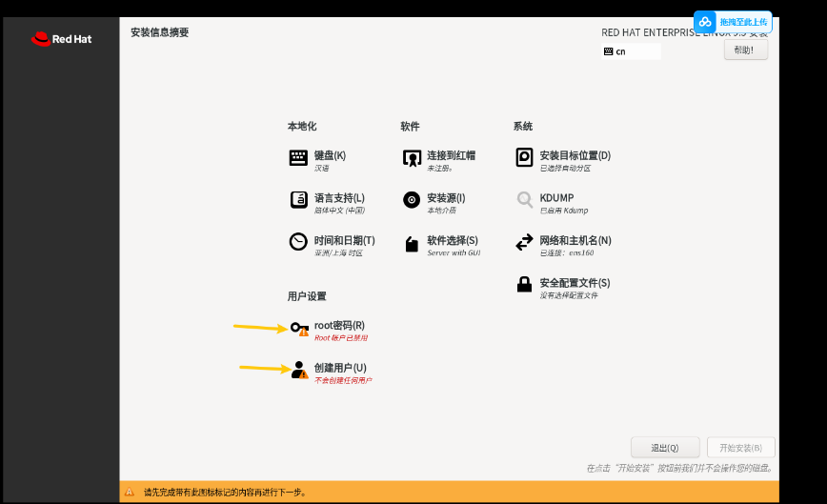
Task: Click the '已选择自动分区' status text
Action: click(x=565, y=169)
